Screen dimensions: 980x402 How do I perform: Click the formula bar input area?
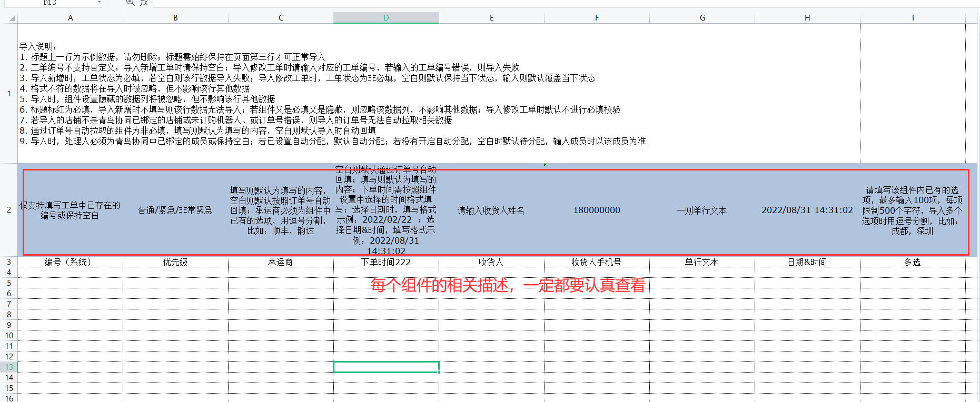566,3
